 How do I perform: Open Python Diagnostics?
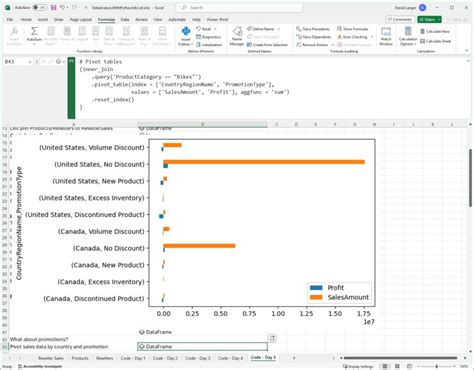(208, 37)
